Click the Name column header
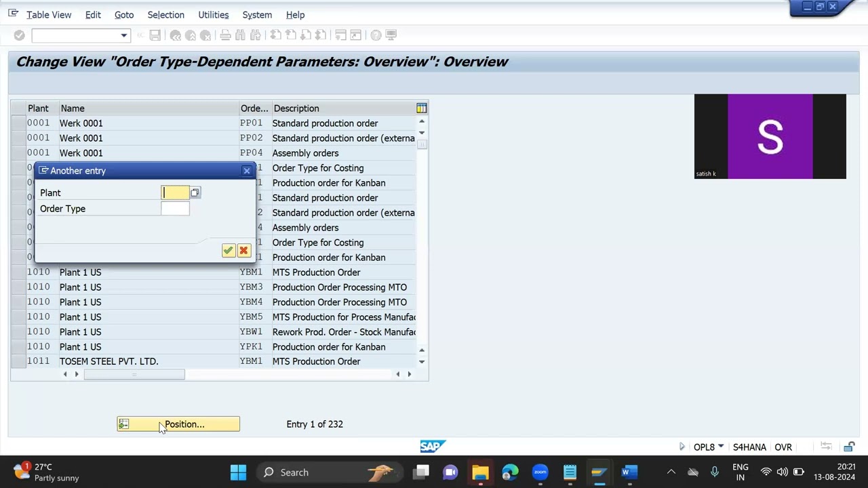Viewport: 868px width, 488px height. pos(149,108)
